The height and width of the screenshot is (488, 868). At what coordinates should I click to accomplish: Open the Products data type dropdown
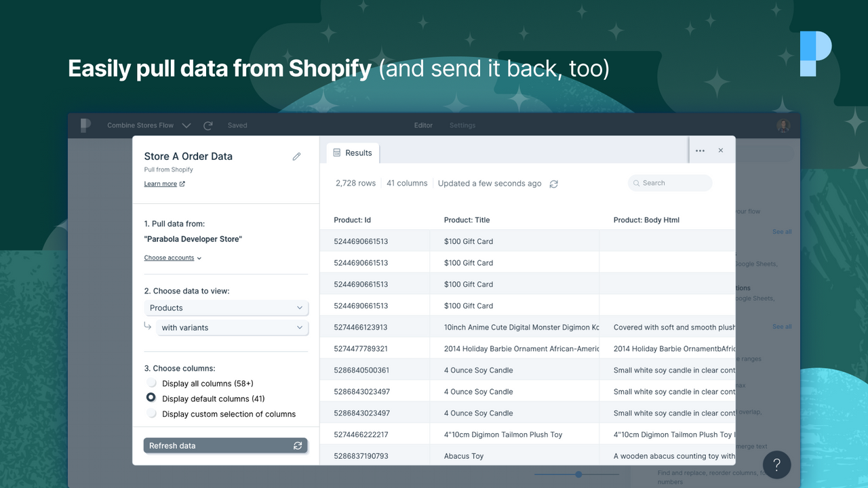[x=226, y=308]
